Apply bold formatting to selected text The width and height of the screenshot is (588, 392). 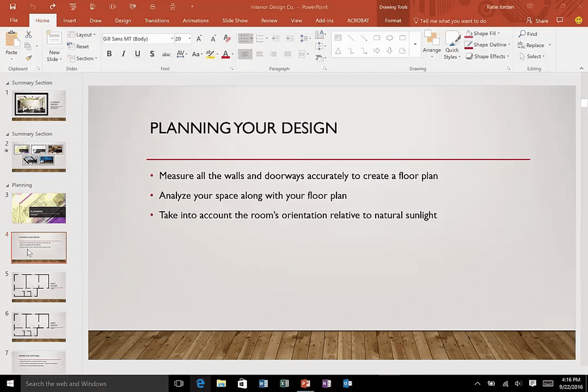[x=109, y=54]
